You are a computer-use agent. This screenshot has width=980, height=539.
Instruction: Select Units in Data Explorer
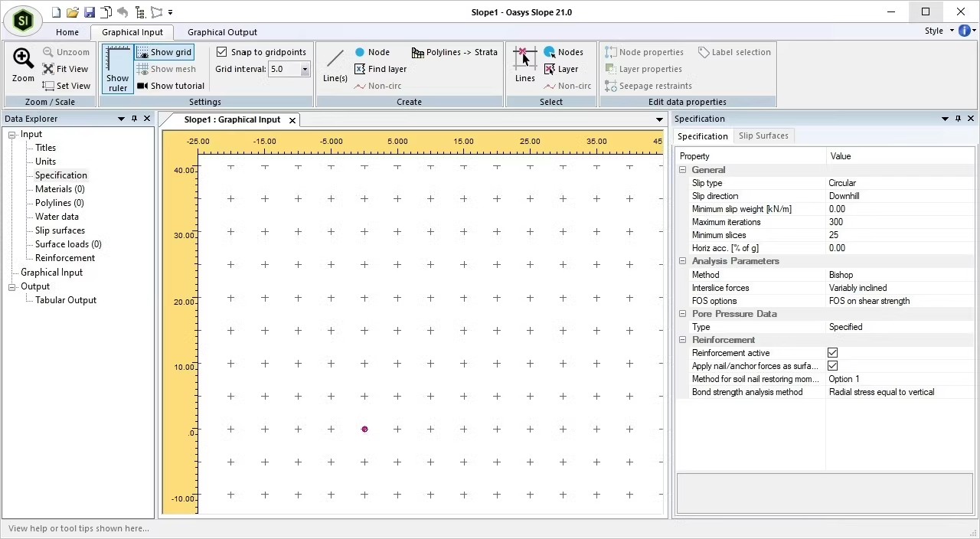(45, 162)
